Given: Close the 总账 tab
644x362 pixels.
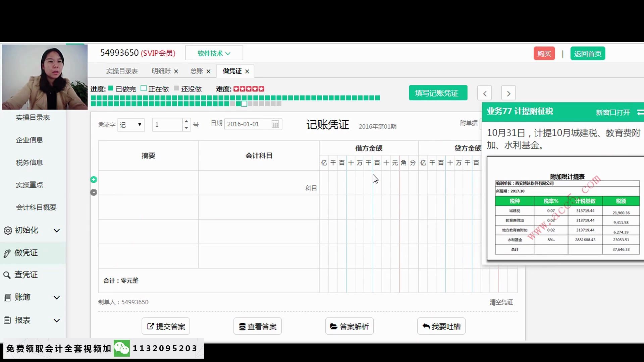Looking at the screenshot, I should pos(208,71).
